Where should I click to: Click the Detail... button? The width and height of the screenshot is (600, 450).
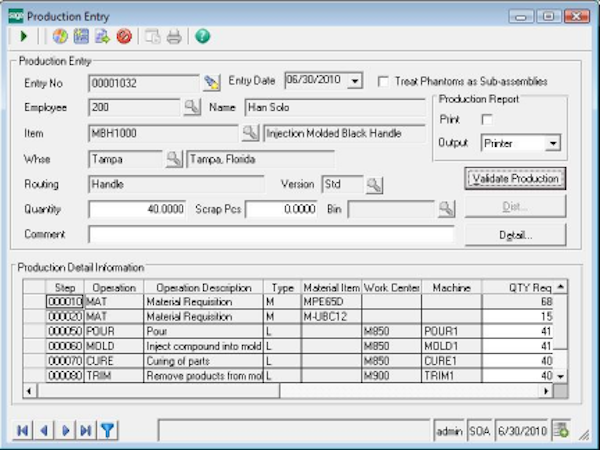[x=515, y=235]
